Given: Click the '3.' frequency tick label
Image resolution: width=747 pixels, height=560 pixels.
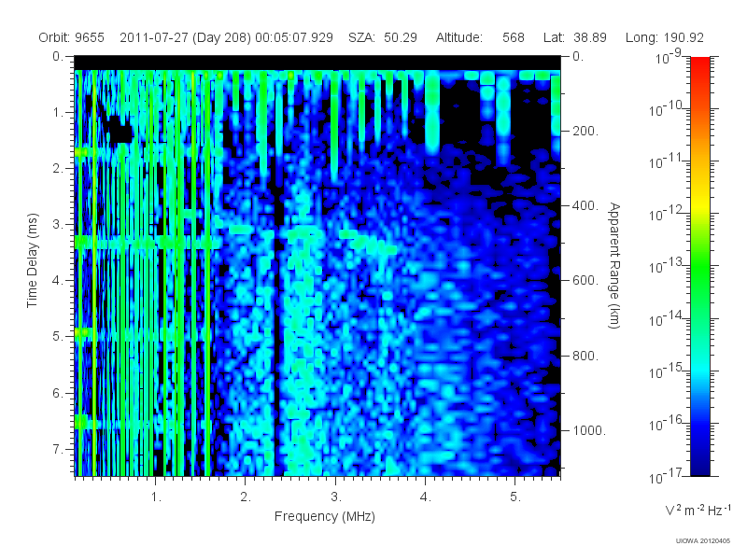Looking at the screenshot, I should point(336,497).
